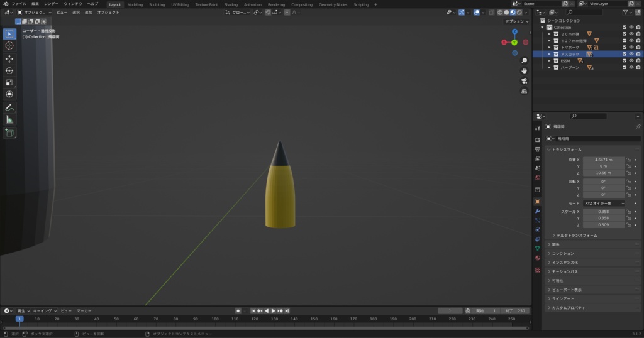Open the Tool properties tab
This screenshot has width=644, height=338.
[538, 128]
